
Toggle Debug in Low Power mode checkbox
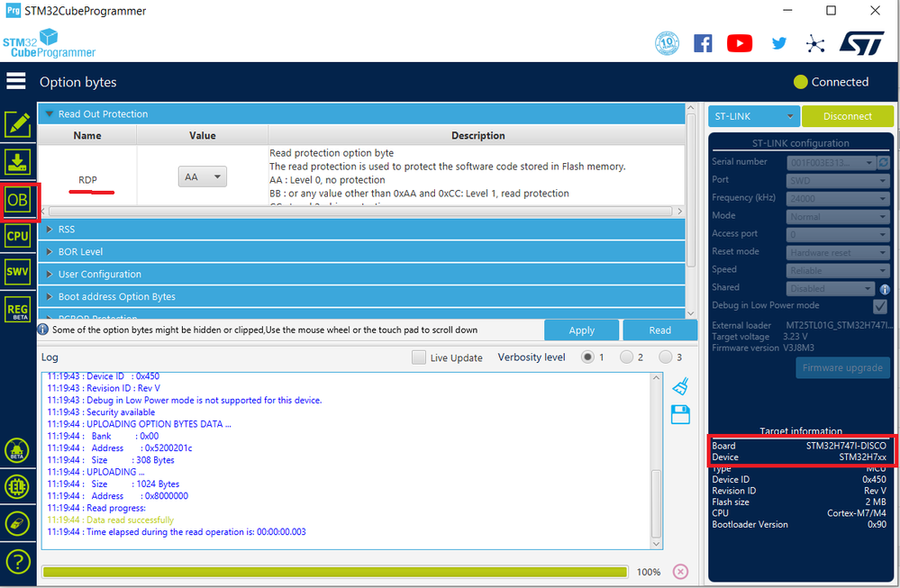(880, 306)
